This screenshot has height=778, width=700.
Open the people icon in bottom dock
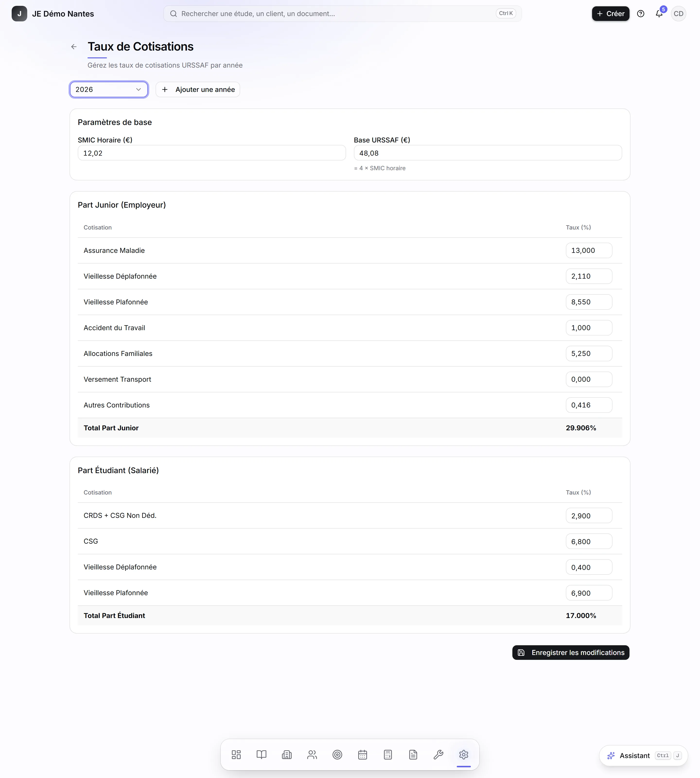[312, 754]
